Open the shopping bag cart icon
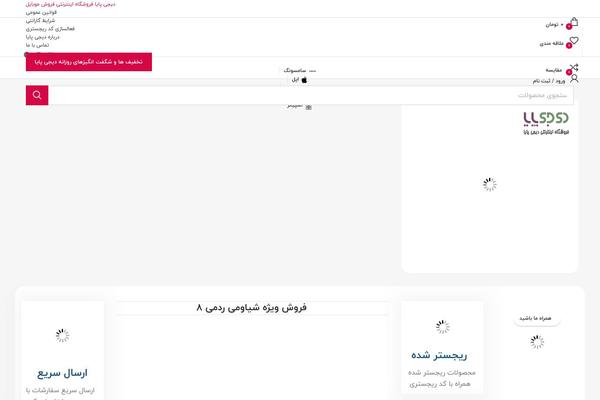The height and width of the screenshot is (400, 600). [x=574, y=22]
